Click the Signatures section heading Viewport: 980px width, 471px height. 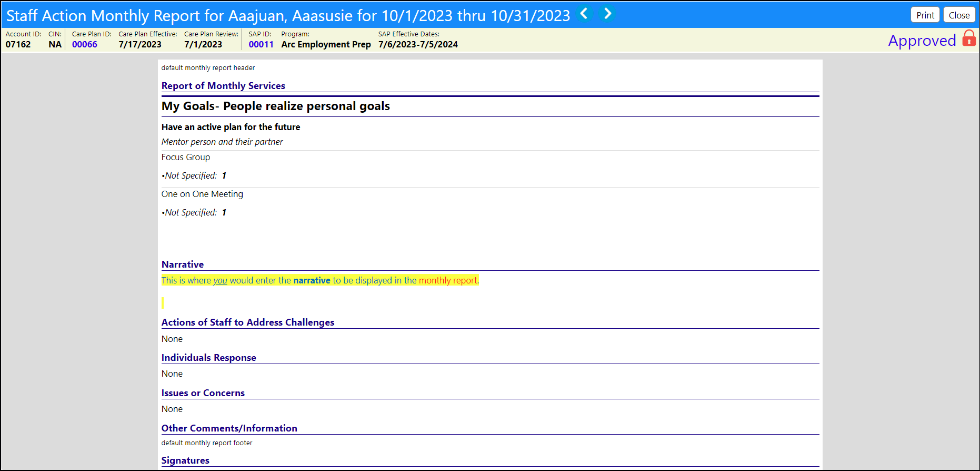point(185,460)
